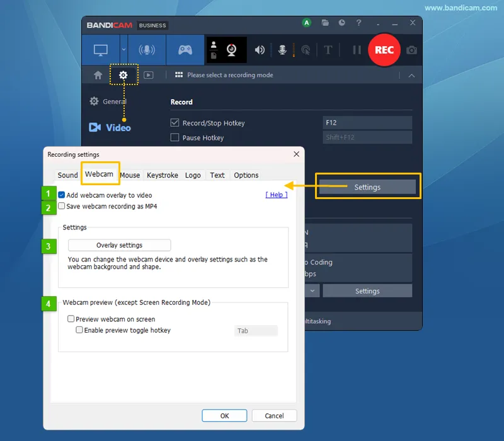Toggle the text overlay T icon
Image resolution: width=504 pixels, height=441 pixels.
point(328,50)
